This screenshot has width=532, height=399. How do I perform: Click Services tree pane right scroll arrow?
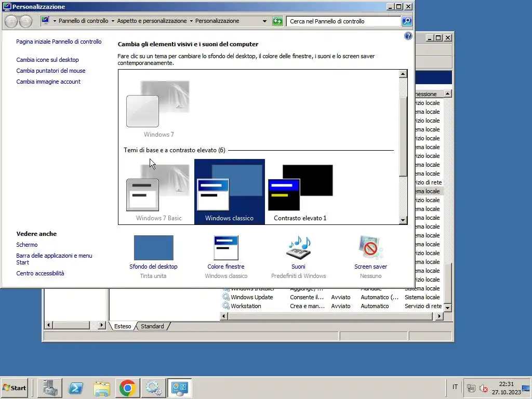pyautogui.click(x=101, y=325)
